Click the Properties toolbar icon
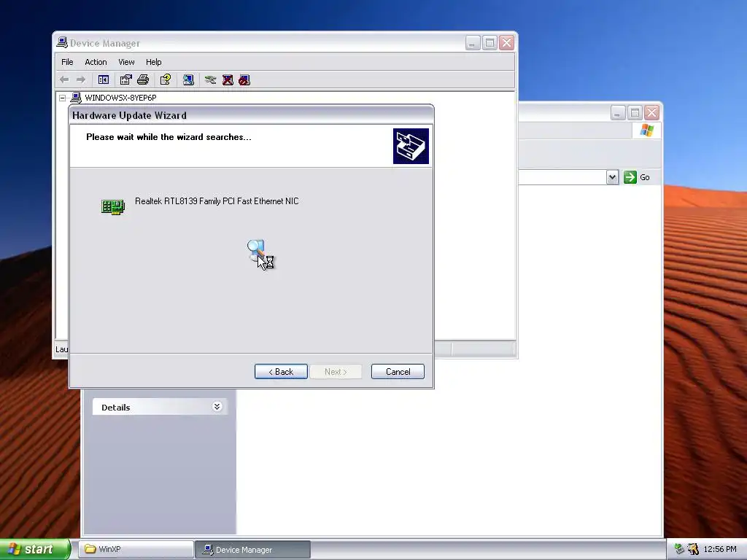This screenshot has height=560, width=747. point(125,79)
